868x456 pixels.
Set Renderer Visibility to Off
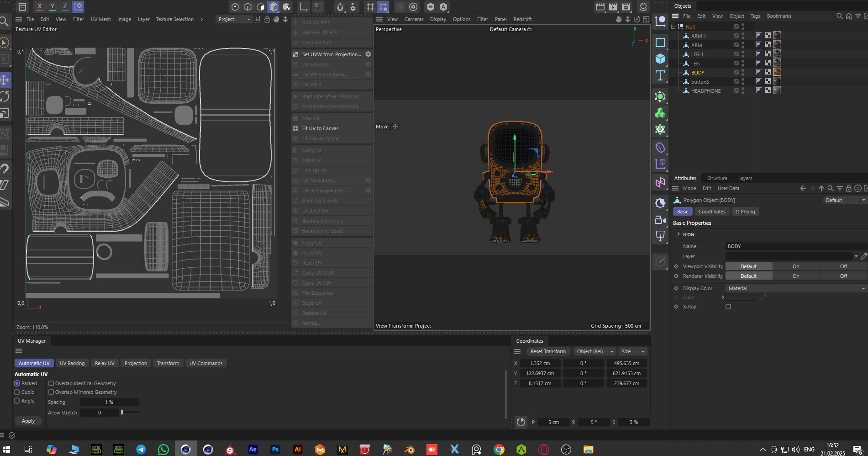[843, 276]
